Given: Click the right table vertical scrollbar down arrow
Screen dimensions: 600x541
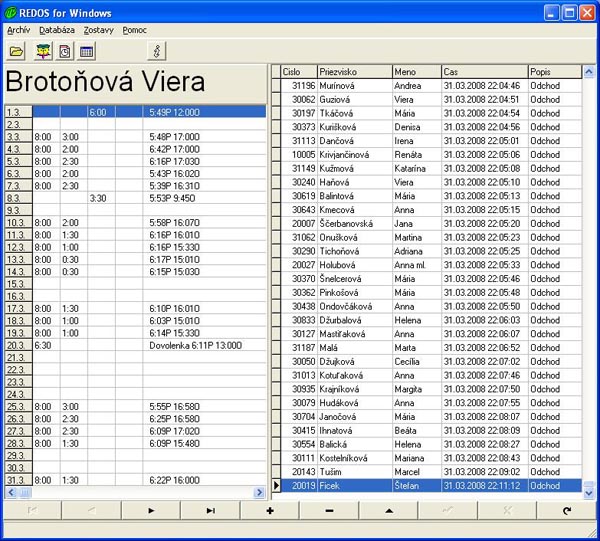Looking at the screenshot, I should pyautogui.click(x=589, y=491).
